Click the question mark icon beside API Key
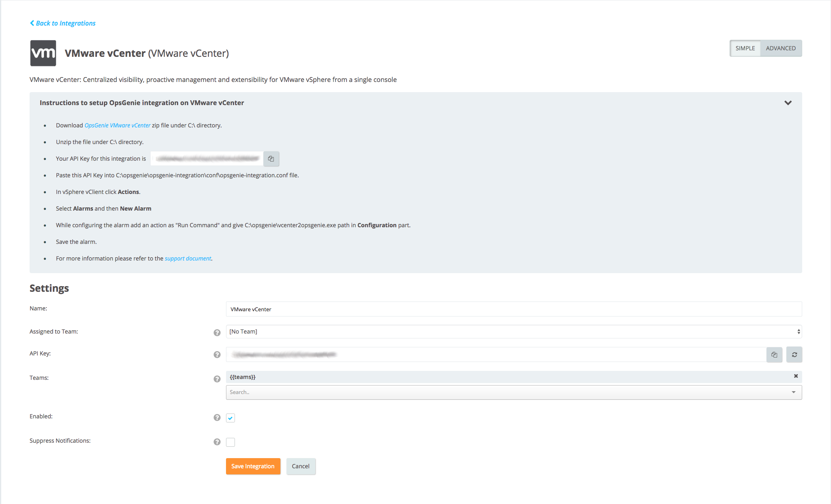The width and height of the screenshot is (831, 504). pyautogui.click(x=217, y=354)
